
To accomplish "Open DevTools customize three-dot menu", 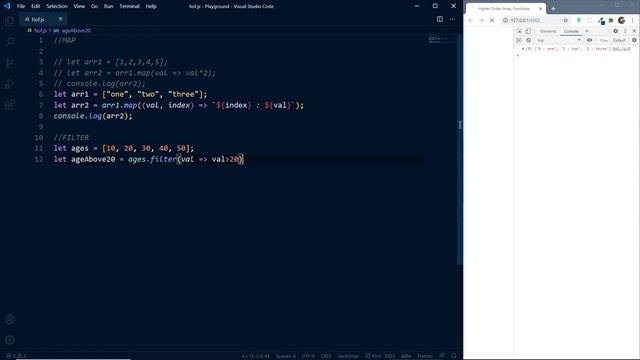I will tap(625, 31).
